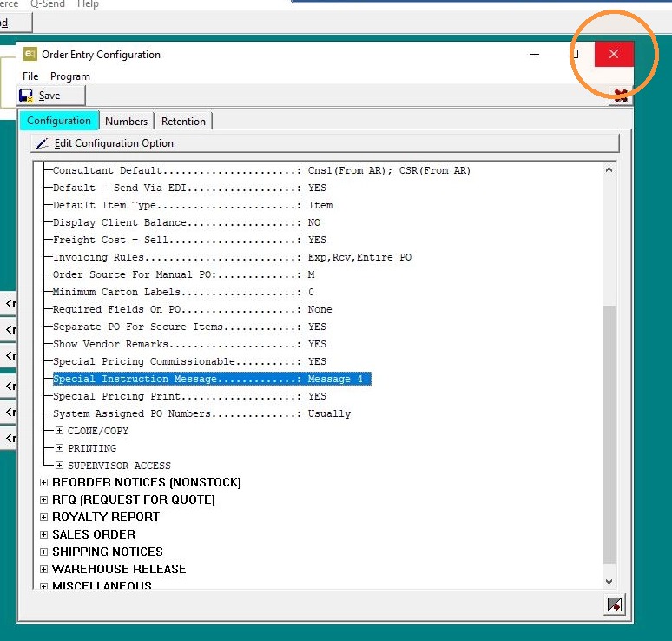Screen dimensions: 672x641
Task: Click the Edit Configuration Option pencil icon
Action: coord(42,143)
